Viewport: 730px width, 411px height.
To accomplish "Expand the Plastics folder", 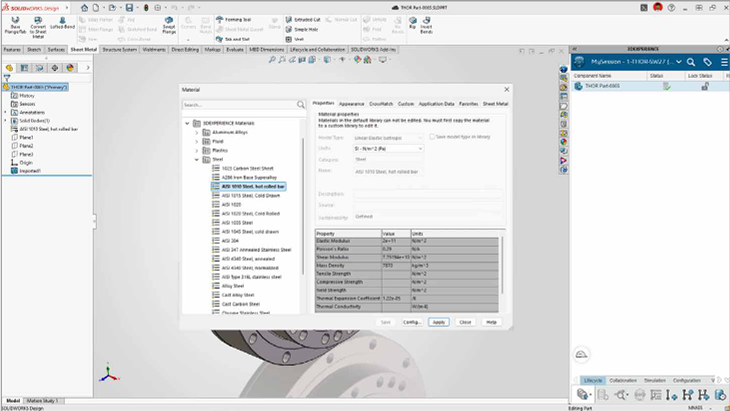I will pyautogui.click(x=196, y=150).
